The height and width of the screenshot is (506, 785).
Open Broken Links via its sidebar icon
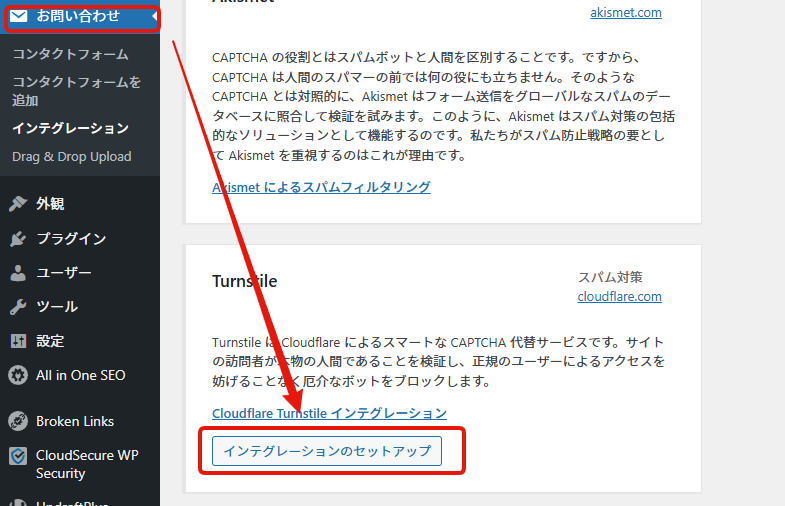[18, 421]
